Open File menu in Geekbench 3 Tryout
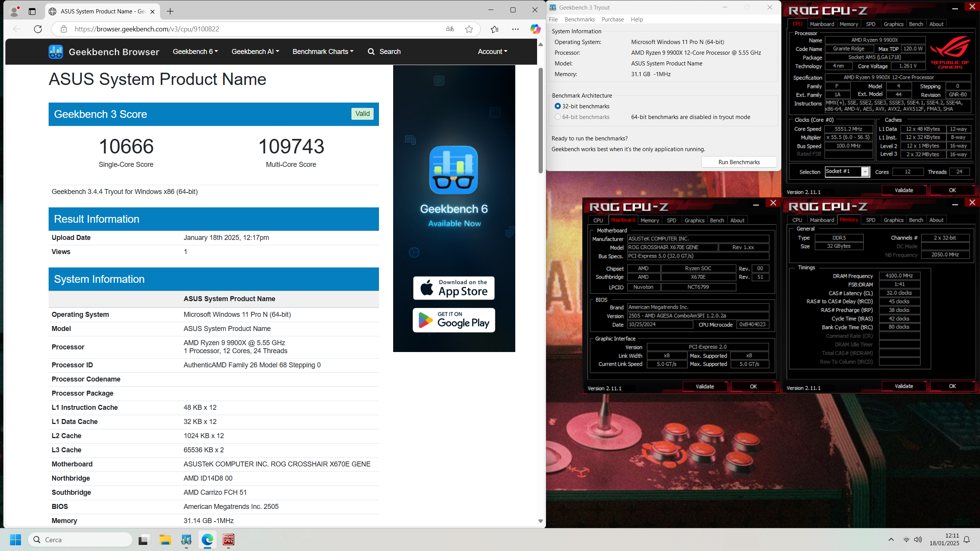980x551 pixels. tap(553, 20)
